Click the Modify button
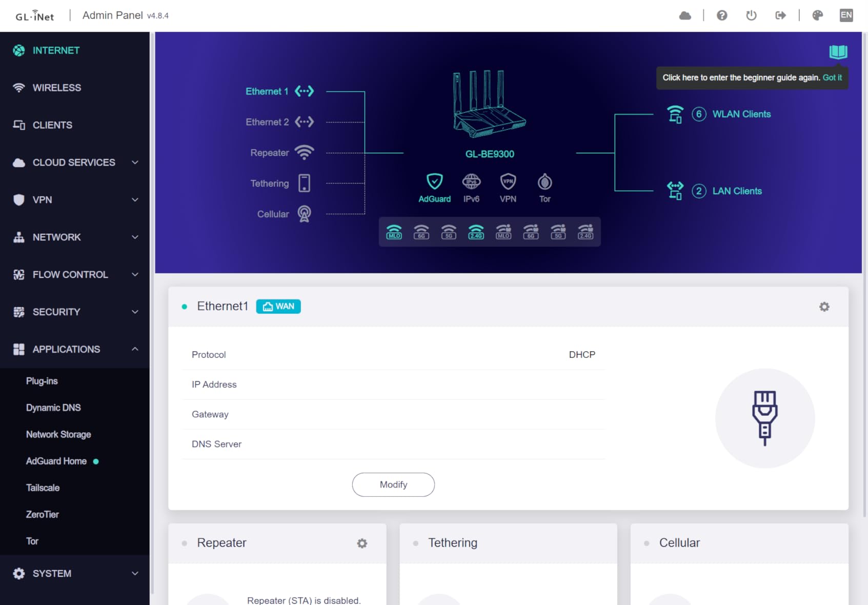Screen dimensions: 868x605 [x=393, y=485]
